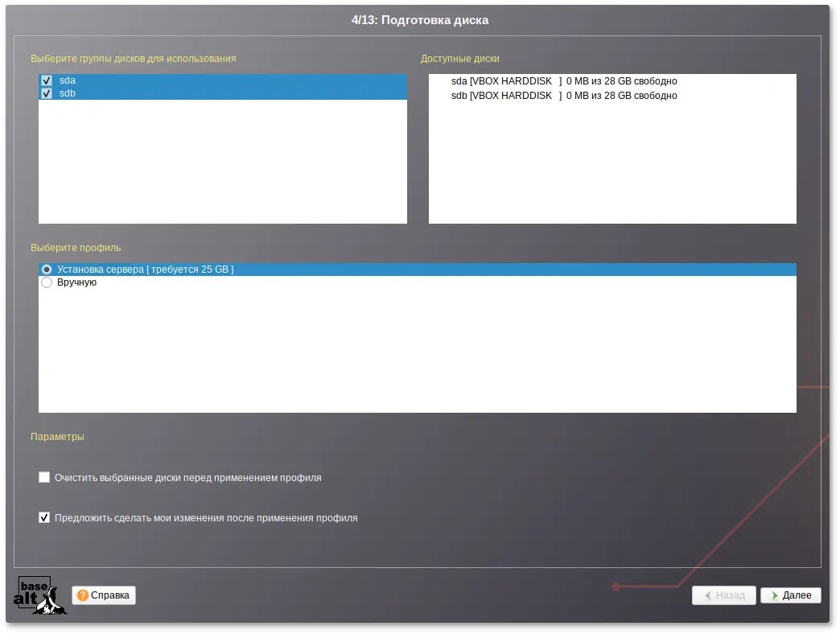Select the 'sdb [VBOX HARDDISK]' available disk row
840x634 pixels.
tap(612, 95)
